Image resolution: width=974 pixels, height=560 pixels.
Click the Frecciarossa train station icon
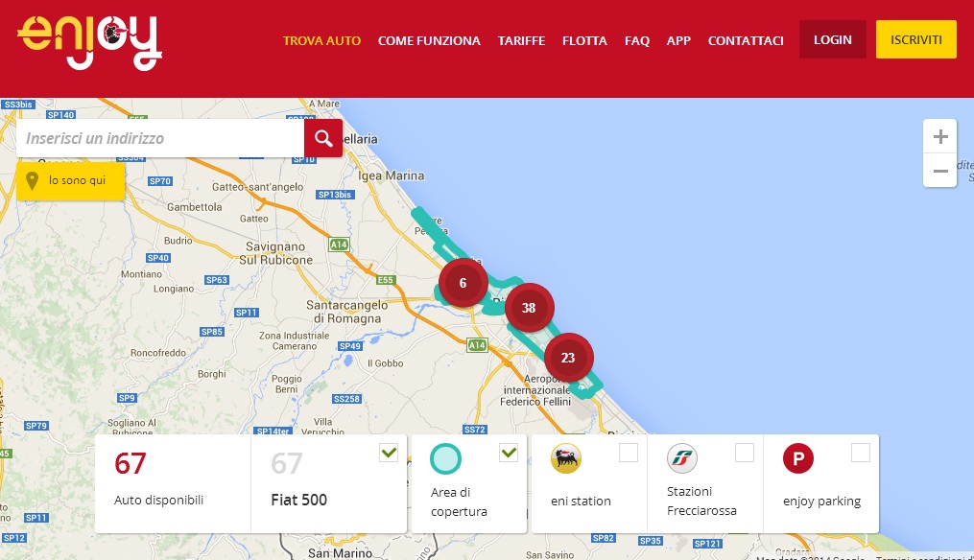tap(682, 458)
